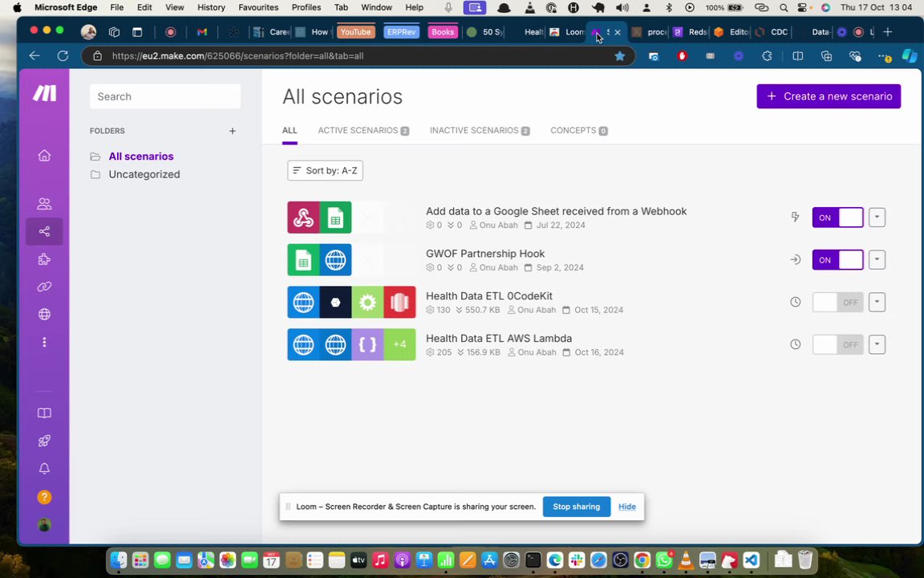
Task: Open Notifications bell icon
Action: pyautogui.click(x=44, y=468)
